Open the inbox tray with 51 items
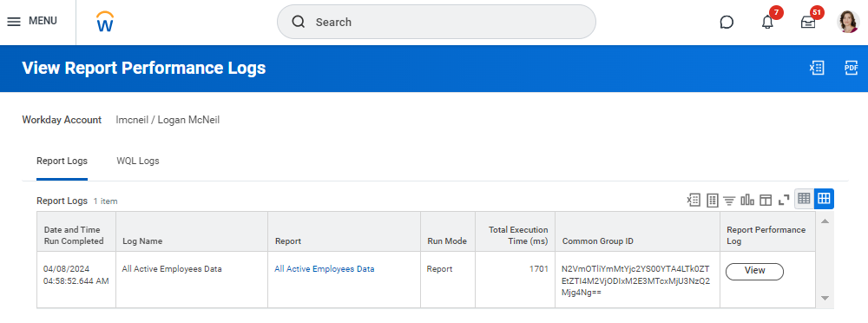 click(x=808, y=22)
